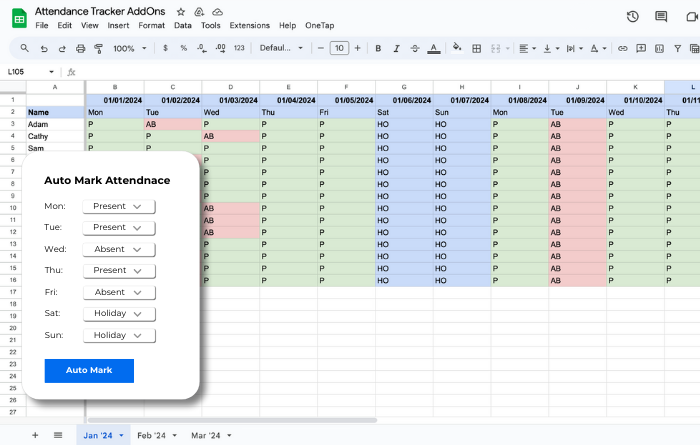
Task: Toggle strikethrough formatting
Action: tap(414, 48)
